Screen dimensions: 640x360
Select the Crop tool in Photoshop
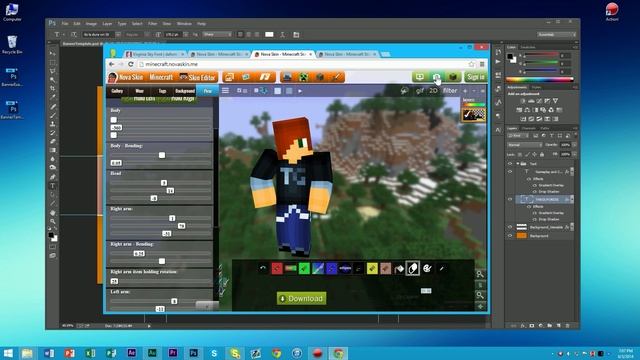pos(53,88)
